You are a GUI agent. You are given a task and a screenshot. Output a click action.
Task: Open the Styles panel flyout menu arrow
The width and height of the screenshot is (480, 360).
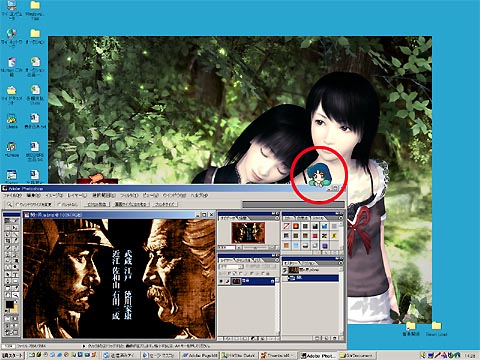(x=341, y=218)
